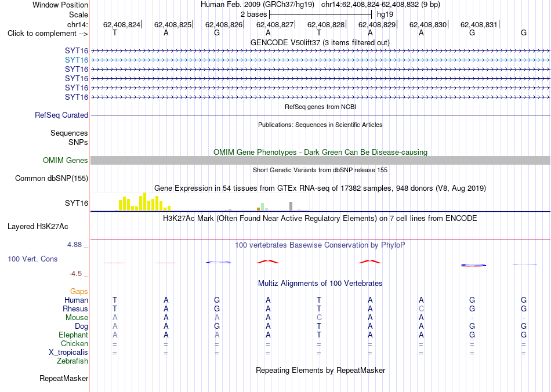Image resolution: width=551 pixels, height=392 pixels.
Task: Click the 62,408,829 coordinate label
Action: pos(376,24)
